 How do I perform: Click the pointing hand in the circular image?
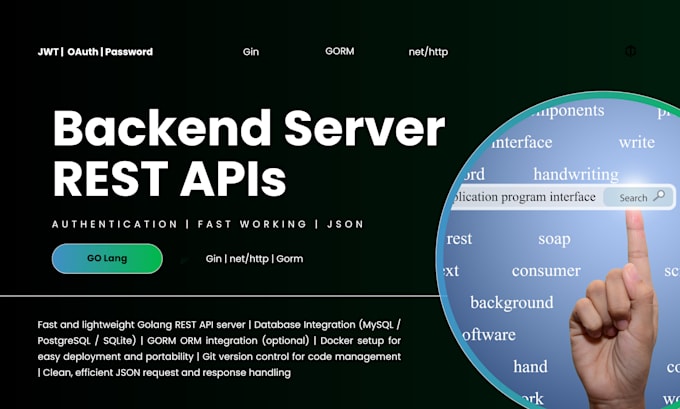point(615,310)
